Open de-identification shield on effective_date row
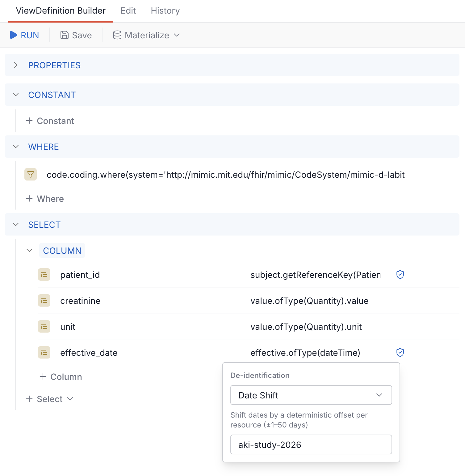 click(400, 352)
